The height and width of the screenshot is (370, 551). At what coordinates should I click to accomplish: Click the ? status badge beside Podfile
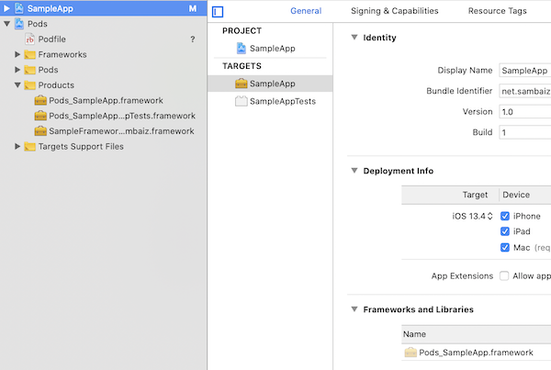click(193, 39)
